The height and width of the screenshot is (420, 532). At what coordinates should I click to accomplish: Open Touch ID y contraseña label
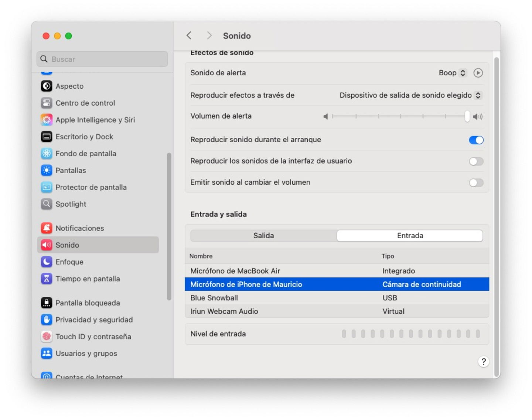[x=93, y=337]
